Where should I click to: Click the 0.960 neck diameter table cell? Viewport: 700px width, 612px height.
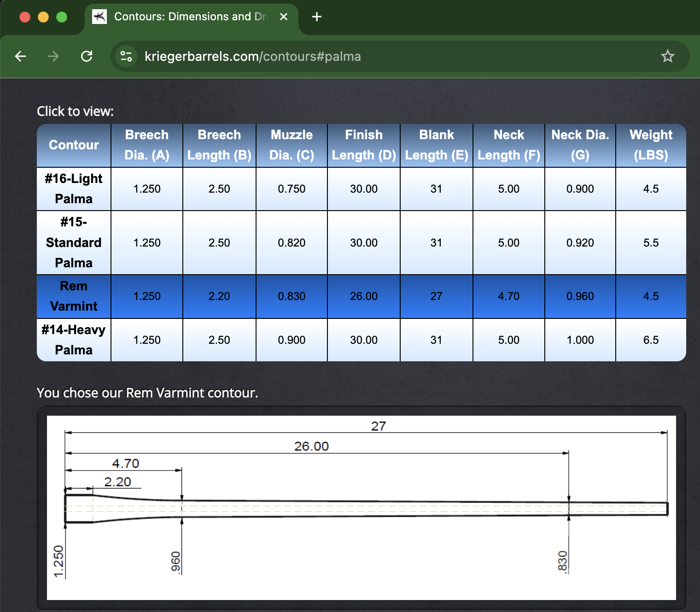580,296
